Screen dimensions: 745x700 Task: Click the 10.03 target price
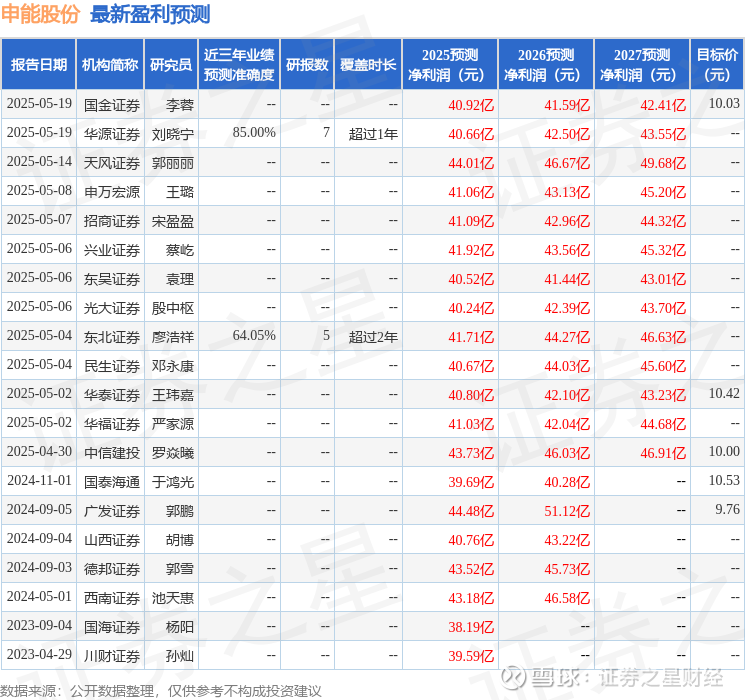tap(724, 104)
